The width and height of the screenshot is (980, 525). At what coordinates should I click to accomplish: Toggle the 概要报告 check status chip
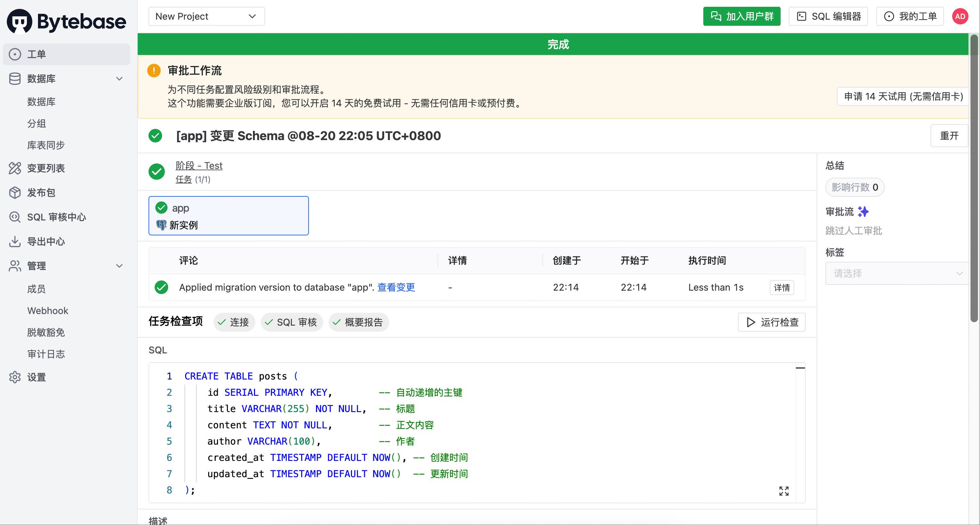coord(358,322)
